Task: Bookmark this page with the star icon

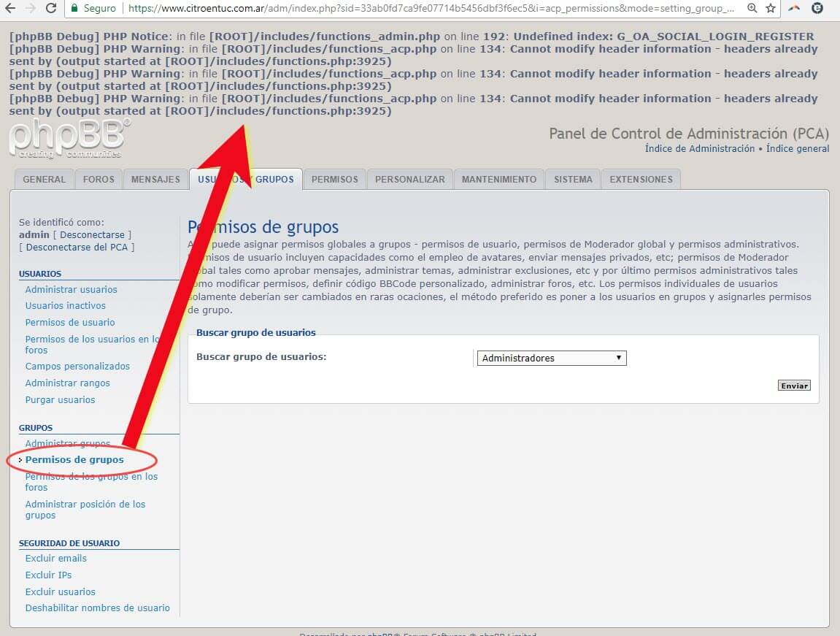Action: click(771, 8)
